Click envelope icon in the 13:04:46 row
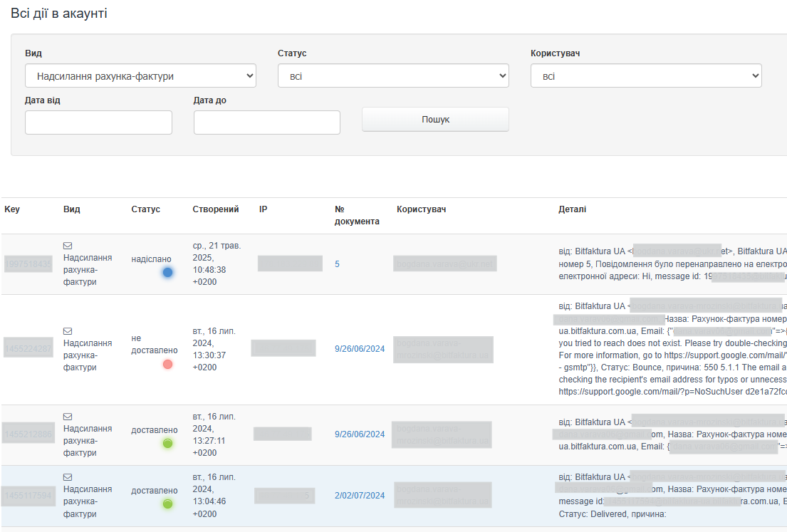Viewport: 787px width, 532px height. coord(68,477)
